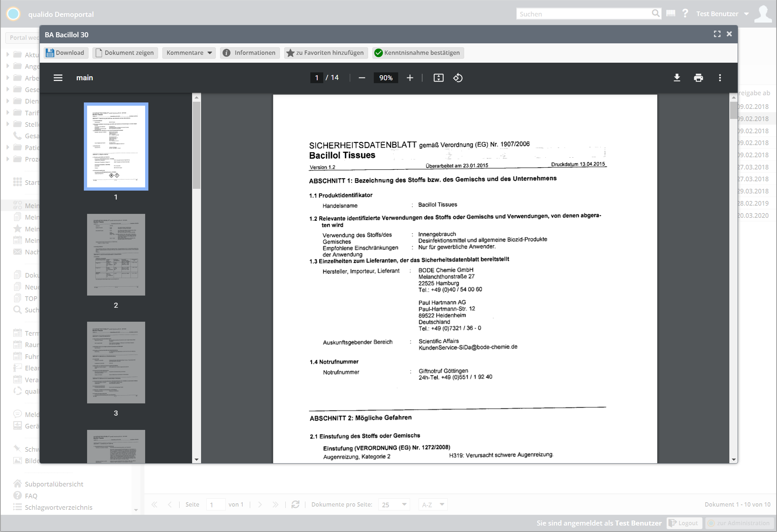777x532 pixels.
Task: Expand the Arbe... folder tree node
Action: click(x=8, y=78)
